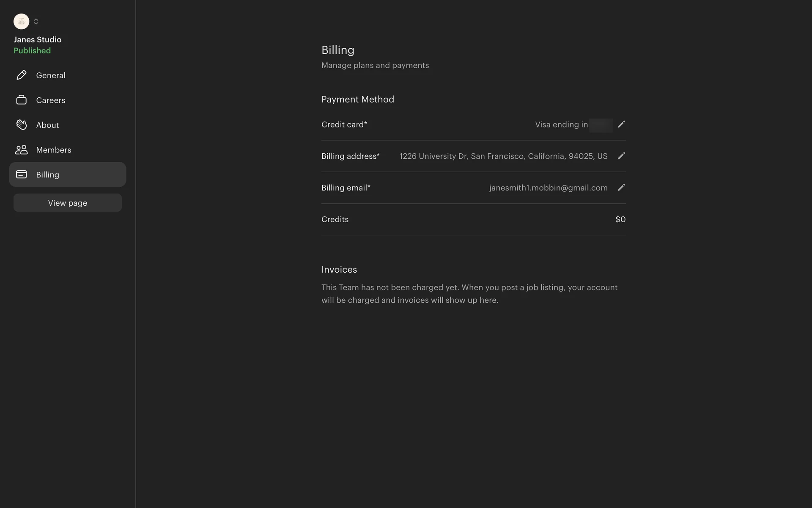Image resolution: width=812 pixels, height=508 pixels.
Task: Select the Billing menu item
Action: [x=47, y=175]
